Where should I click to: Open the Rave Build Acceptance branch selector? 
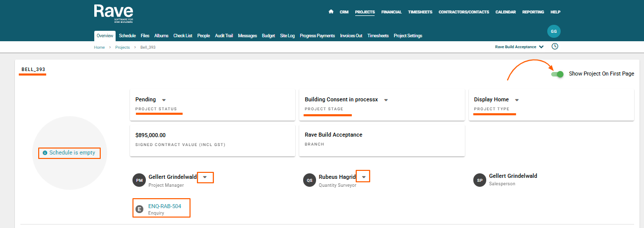519,47
